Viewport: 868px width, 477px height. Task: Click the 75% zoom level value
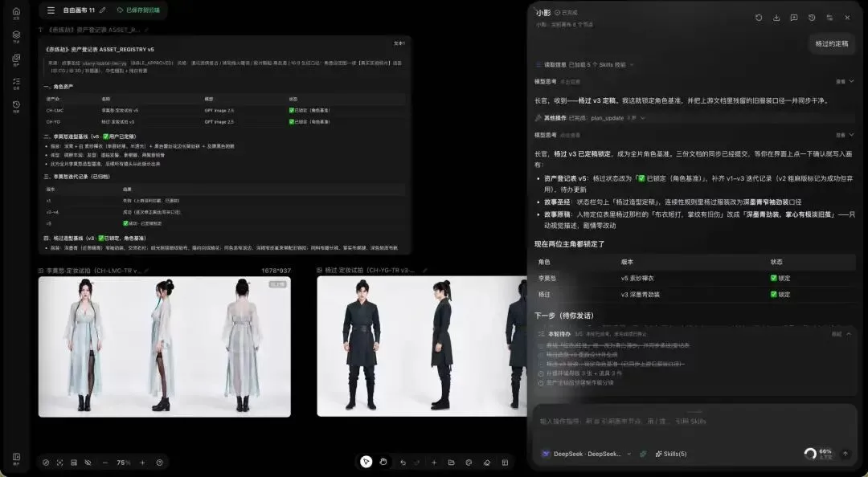coord(124,463)
